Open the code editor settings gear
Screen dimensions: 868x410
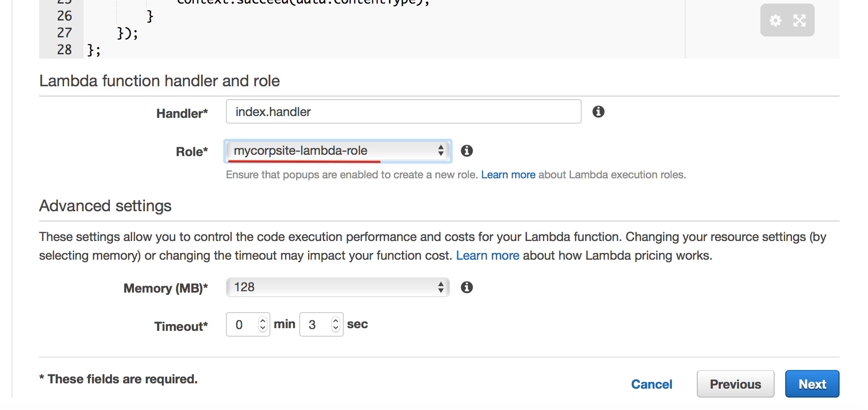pyautogui.click(x=776, y=20)
